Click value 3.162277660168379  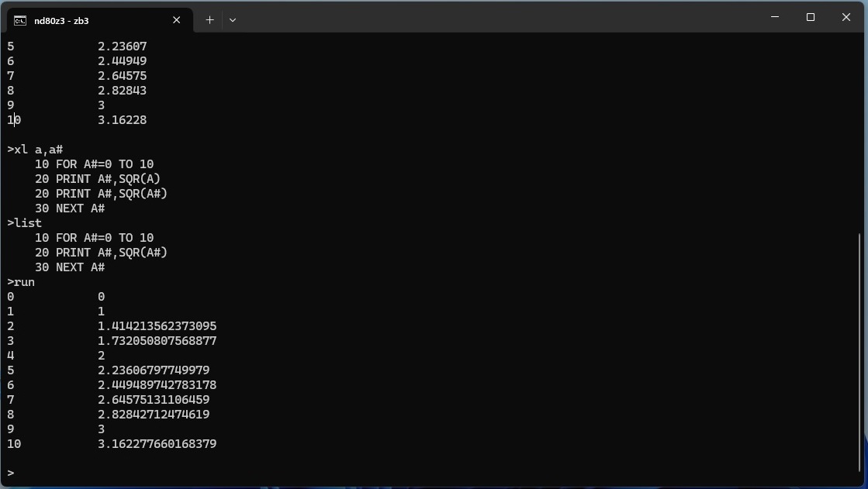point(157,443)
